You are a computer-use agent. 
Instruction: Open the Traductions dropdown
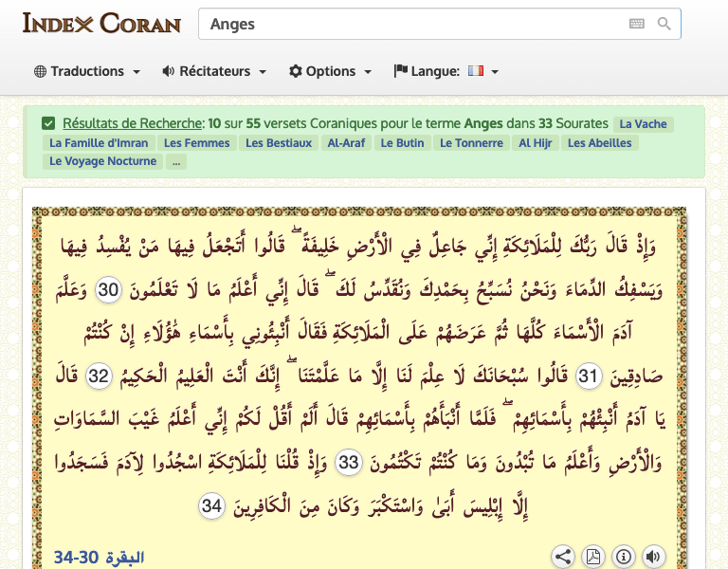click(87, 71)
